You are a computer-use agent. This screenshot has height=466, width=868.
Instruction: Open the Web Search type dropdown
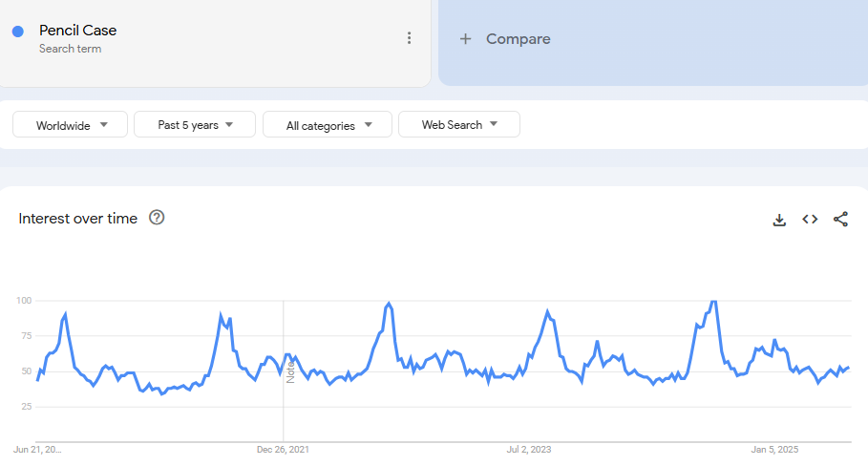(x=459, y=124)
